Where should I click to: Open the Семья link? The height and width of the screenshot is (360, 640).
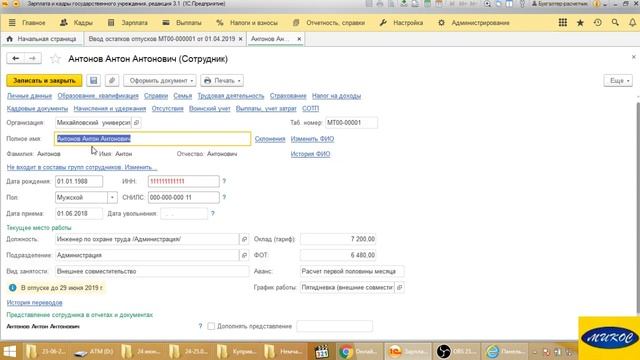182,96
